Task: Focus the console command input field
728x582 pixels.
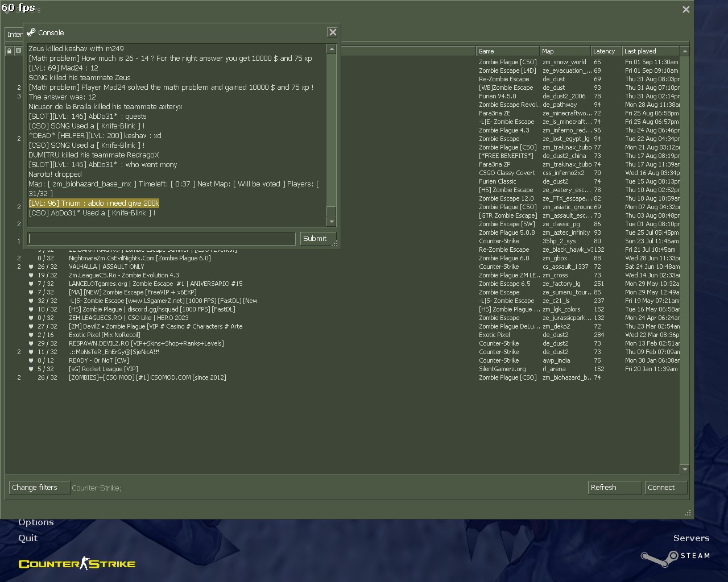Action: pos(162,239)
